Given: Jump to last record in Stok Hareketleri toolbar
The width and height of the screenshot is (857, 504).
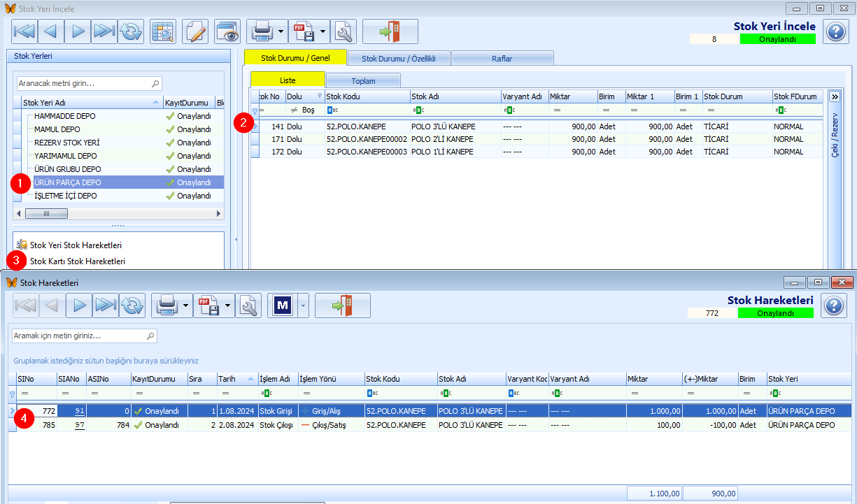Looking at the screenshot, I should [x=105, y=305].
